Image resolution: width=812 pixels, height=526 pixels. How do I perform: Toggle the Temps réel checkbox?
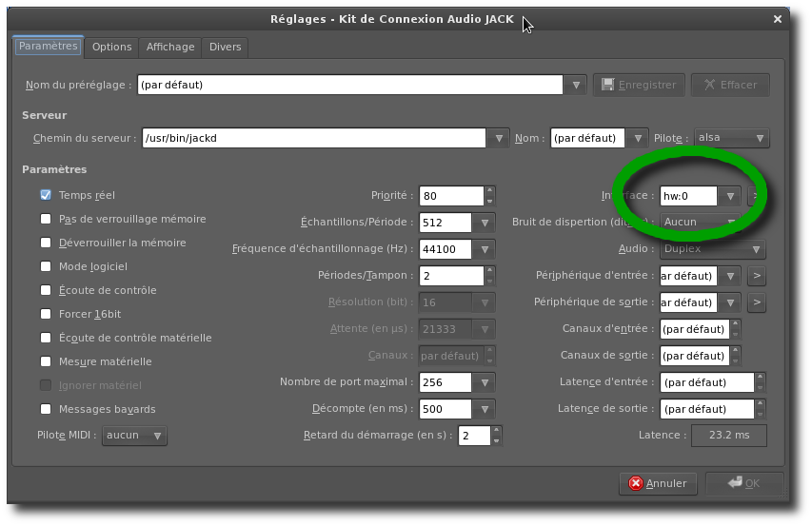pyautogui.click(x=46, y=195)
